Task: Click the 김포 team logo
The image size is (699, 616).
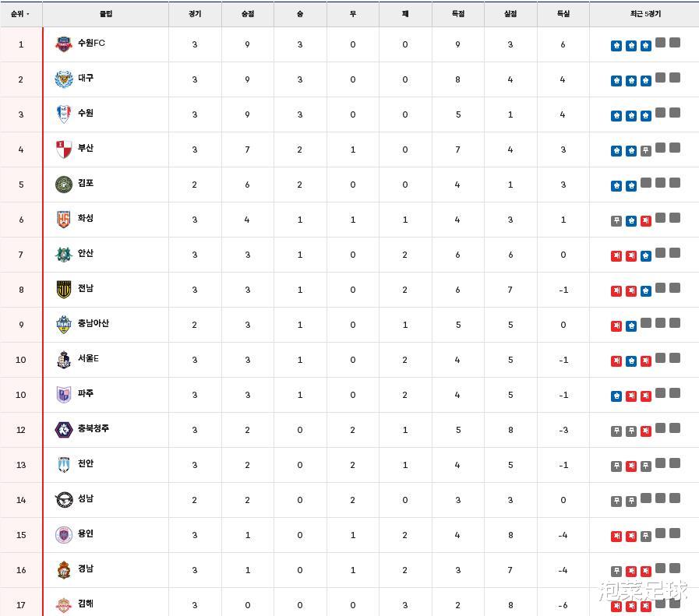Action: pos(63,185)
